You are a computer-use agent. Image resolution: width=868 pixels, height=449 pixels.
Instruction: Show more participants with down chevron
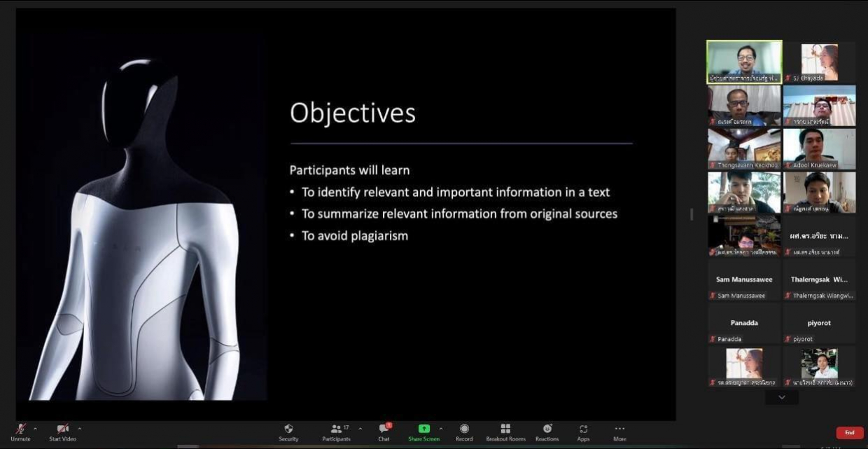pos(782,397)
